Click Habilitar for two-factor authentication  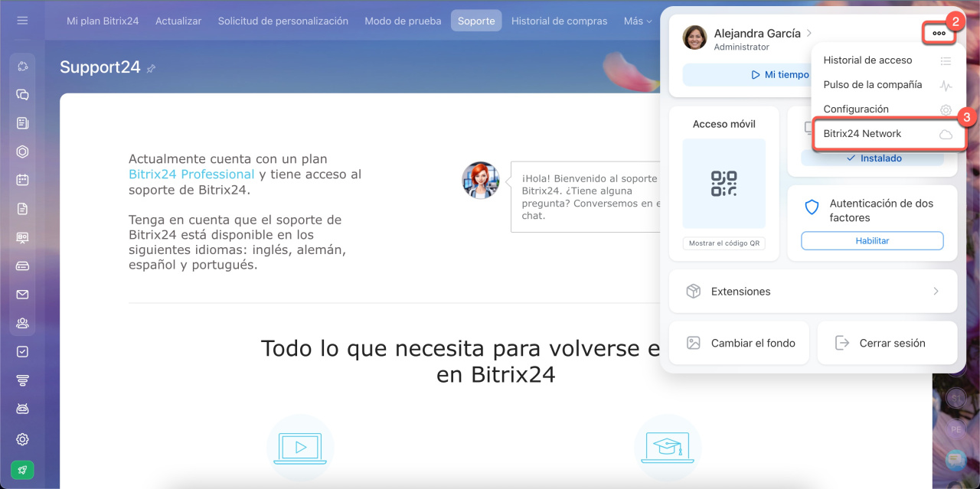pyautogui.click(x=872, y=240)
